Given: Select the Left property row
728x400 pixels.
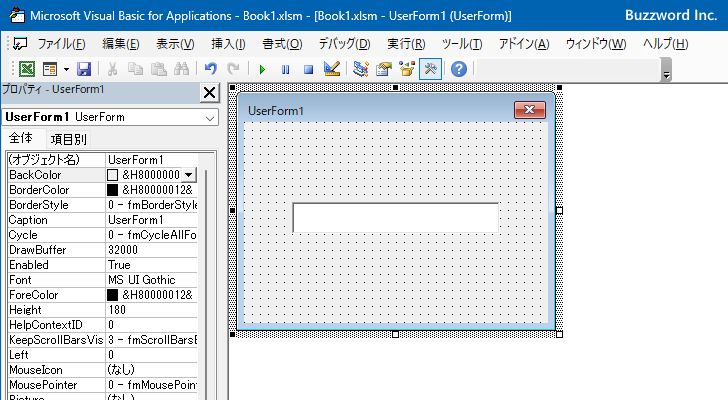Looking at the screenshot, I should coord(102,355).
